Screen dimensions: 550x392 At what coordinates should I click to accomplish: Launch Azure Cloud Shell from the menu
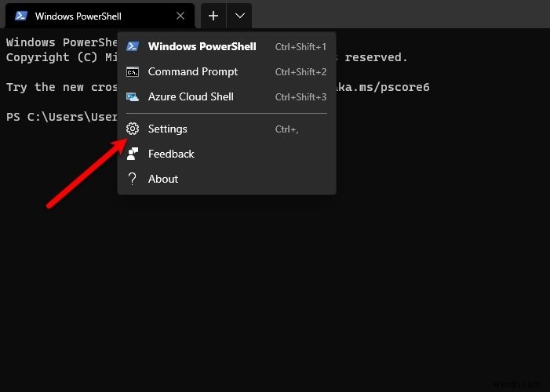point(227,96)
